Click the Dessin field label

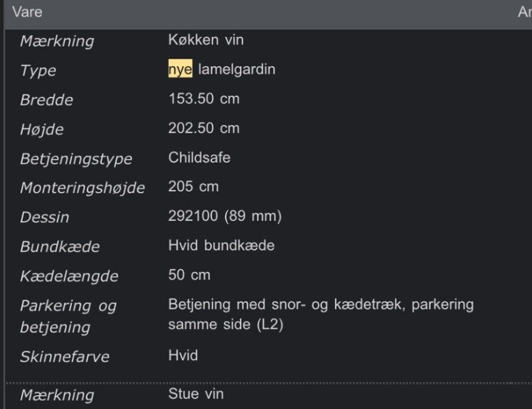point(44,218)
